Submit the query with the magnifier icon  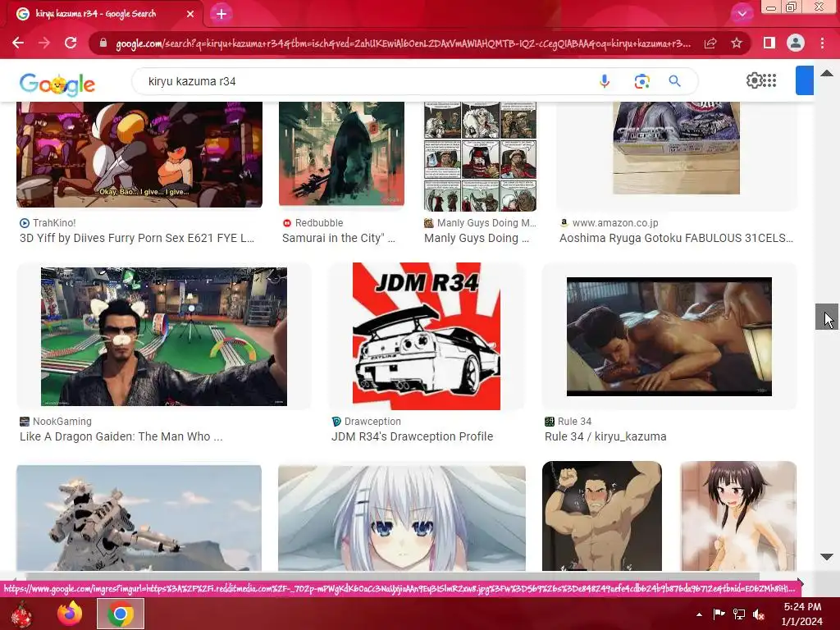675,81
